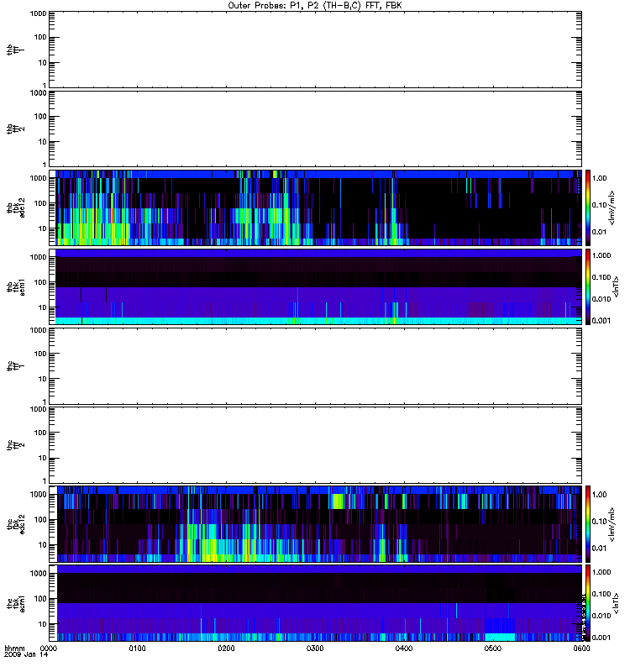Click the "0.01" value on thc edc12 color bar
The width and height of the screenshot is (630, 672).
[599, 549]
